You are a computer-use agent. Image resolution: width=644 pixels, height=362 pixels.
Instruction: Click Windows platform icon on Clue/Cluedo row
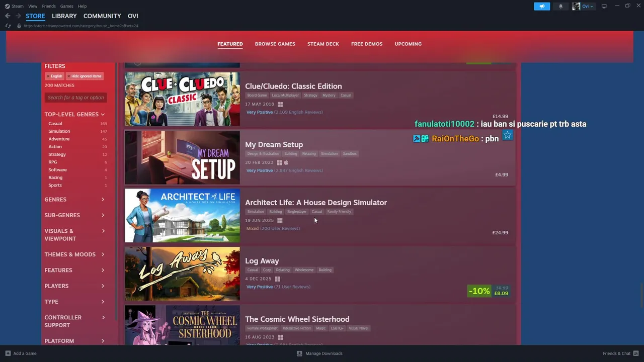(280, 104)
